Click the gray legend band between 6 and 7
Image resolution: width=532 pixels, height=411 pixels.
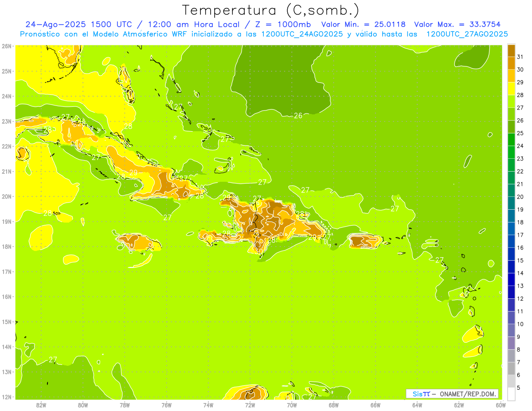pos(511,368)
